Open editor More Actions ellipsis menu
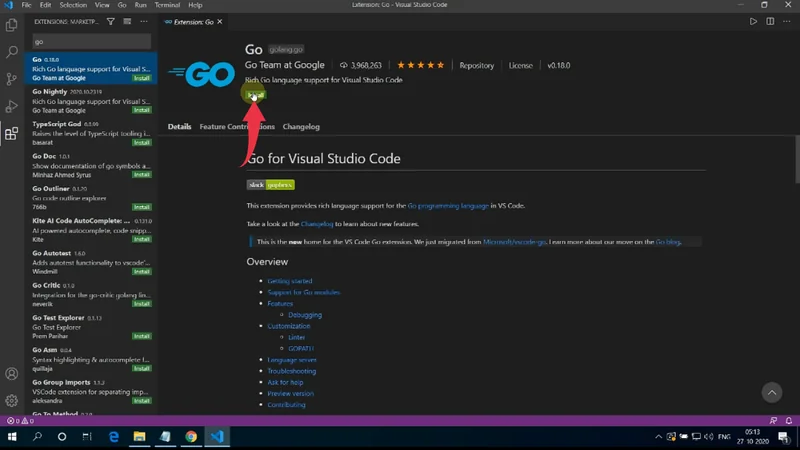 [786, 21]
